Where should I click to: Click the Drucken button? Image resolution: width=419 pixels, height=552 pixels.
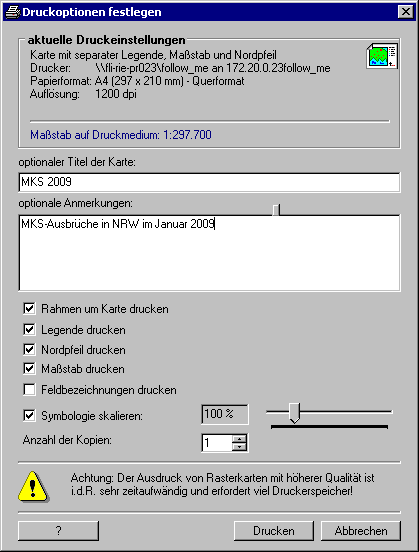click(x=274, y=531)
